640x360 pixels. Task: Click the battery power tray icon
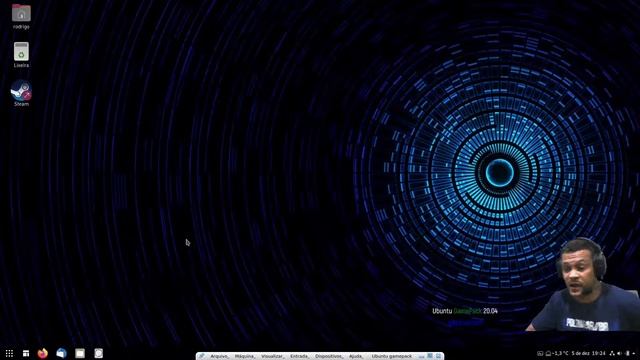[x=627, y=353]
